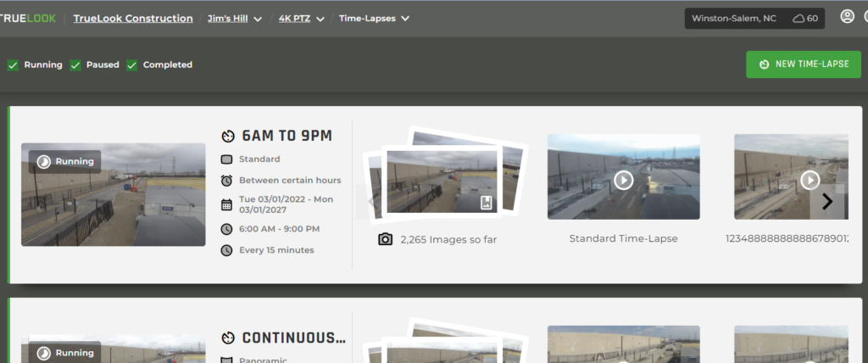Viewport: 868px width, 363px height.
Task: Click the 'Standard Time-Lapse' label
Action: 623,239
